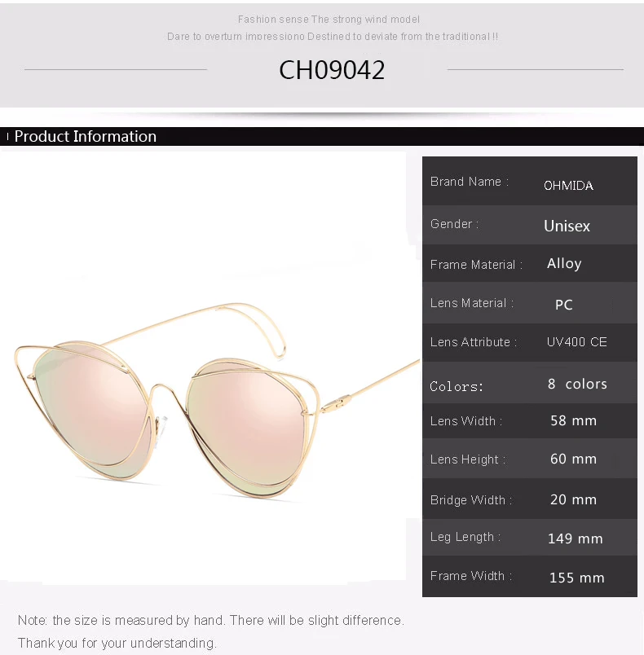Click the UV400 CE lens attribute
The image size is (644, 655).
[576, 342]
